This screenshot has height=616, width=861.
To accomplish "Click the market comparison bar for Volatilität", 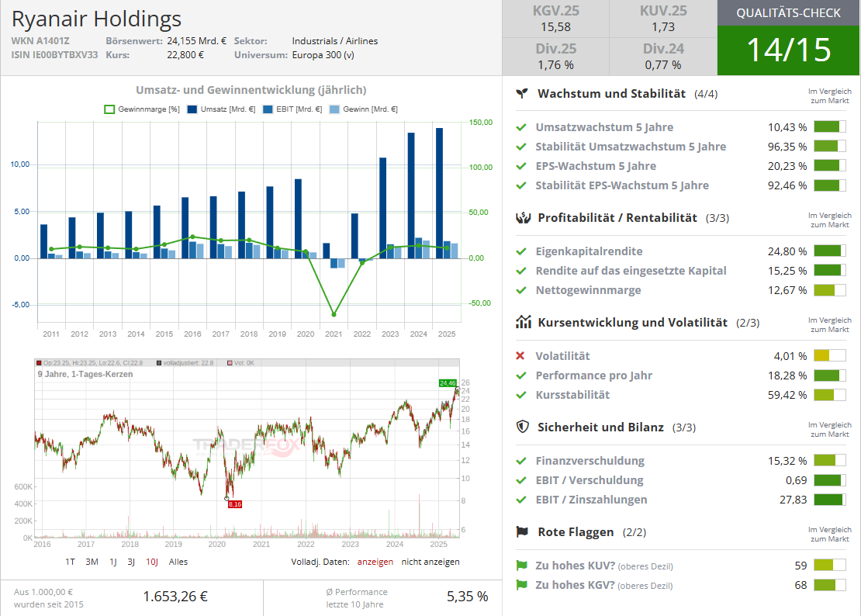I will (830, 356).
